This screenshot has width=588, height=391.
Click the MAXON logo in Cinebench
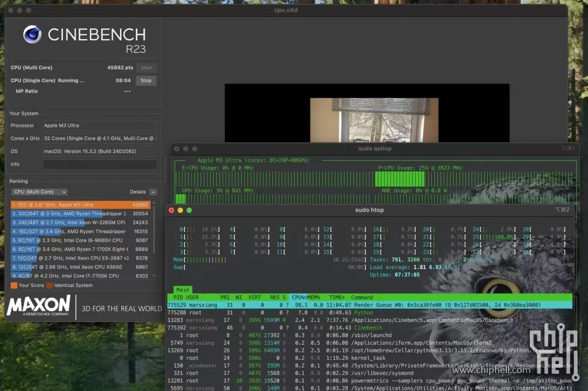click(38, 306)
